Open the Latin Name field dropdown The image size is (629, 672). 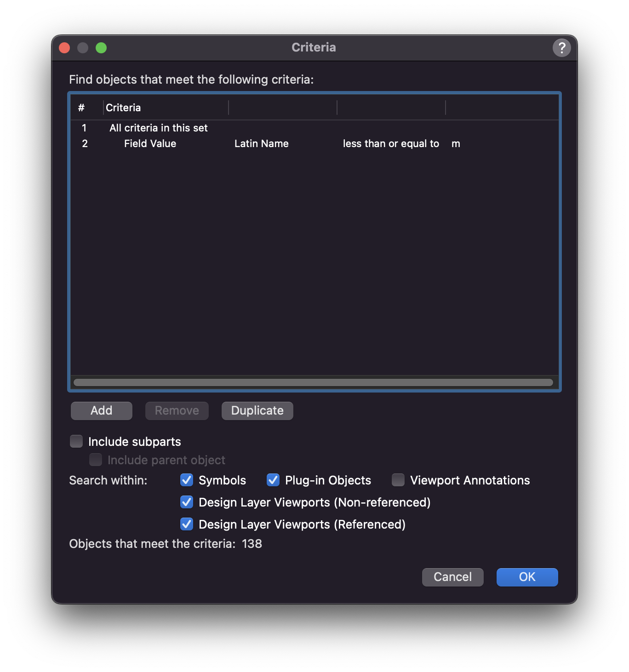261,143
